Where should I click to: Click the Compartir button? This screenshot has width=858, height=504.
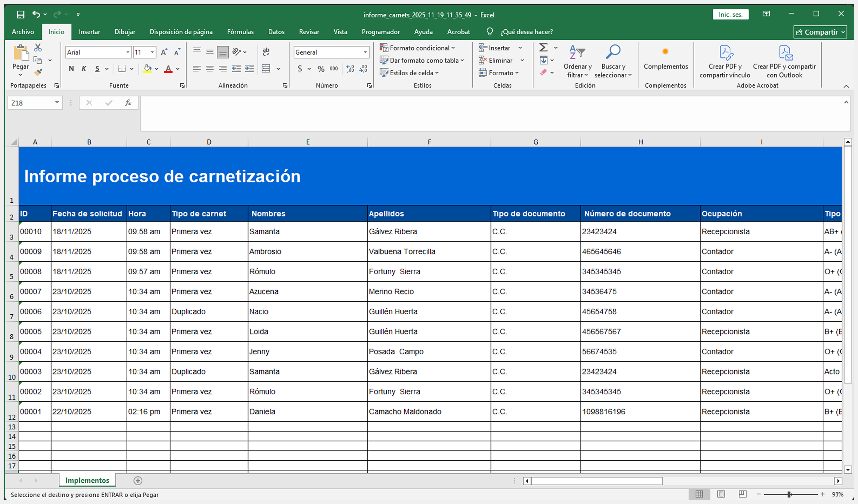point(820,32)
